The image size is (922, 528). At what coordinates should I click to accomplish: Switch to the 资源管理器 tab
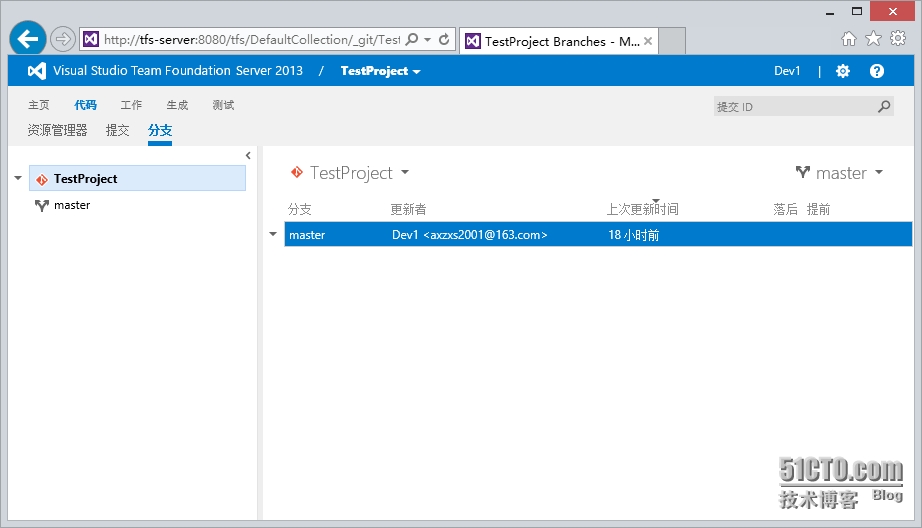pos(57,131)
